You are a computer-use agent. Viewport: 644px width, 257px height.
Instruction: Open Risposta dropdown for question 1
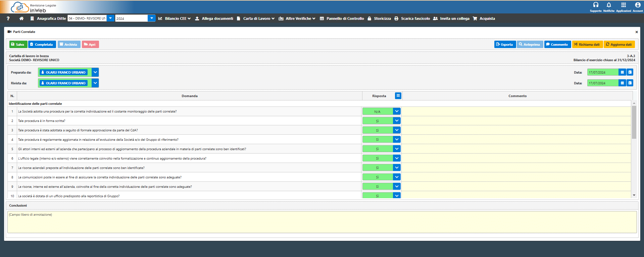coord(397,111)
